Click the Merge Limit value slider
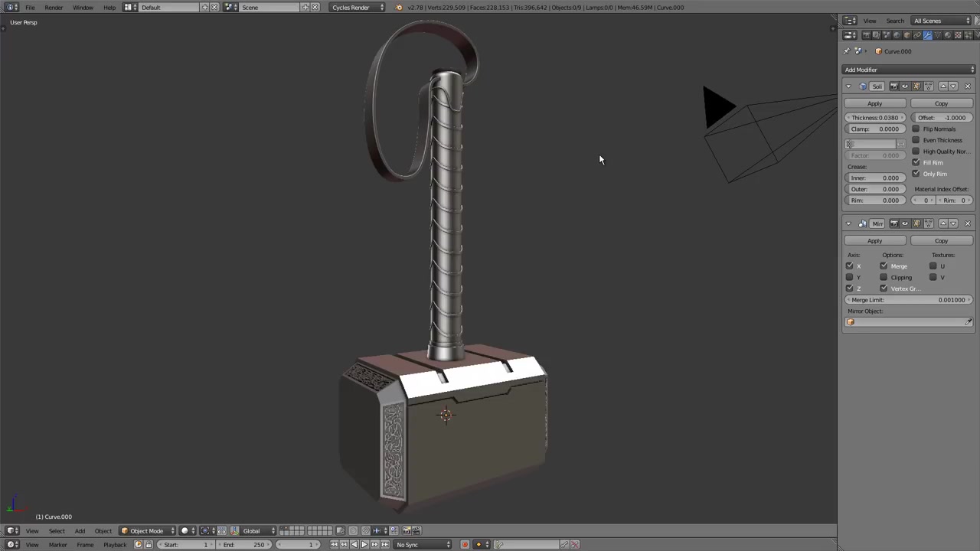The image size is (980, 551). (x=908, y=300)
